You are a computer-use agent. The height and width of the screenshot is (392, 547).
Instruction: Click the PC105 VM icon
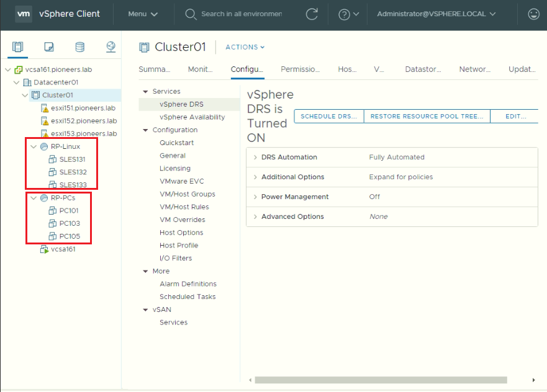click(x=52, y=236)
